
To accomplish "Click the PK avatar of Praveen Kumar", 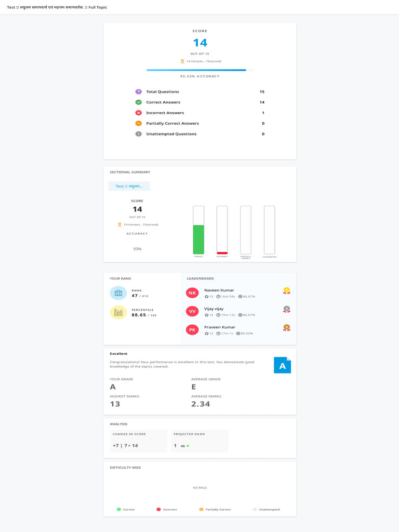I will click(x=192, y=330).
